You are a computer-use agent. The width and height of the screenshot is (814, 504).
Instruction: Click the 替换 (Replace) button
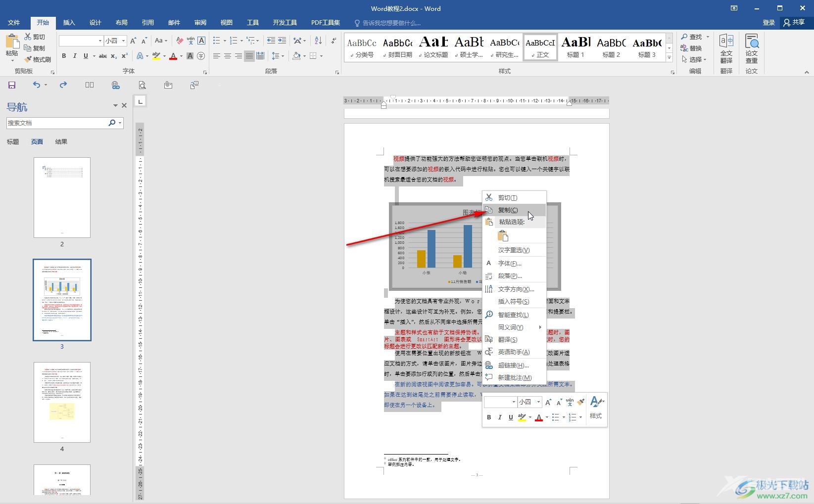pyautogui.click(x=691, y=48)
